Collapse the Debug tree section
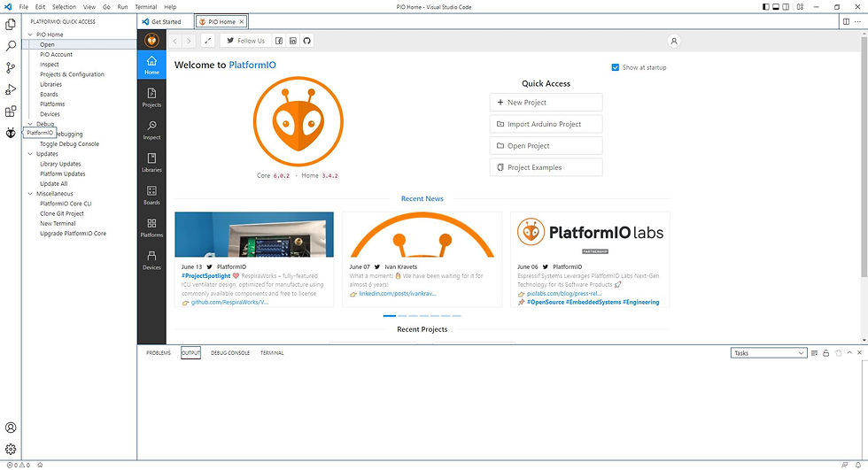Image resolution: width=868 pixels, height=470 pixels. (x=30, y=124)
